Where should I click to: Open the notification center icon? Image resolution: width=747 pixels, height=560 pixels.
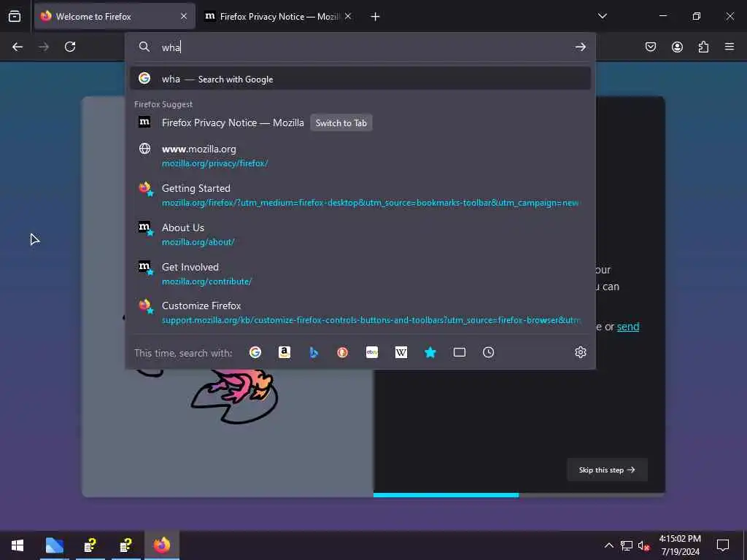coord(723,545)
